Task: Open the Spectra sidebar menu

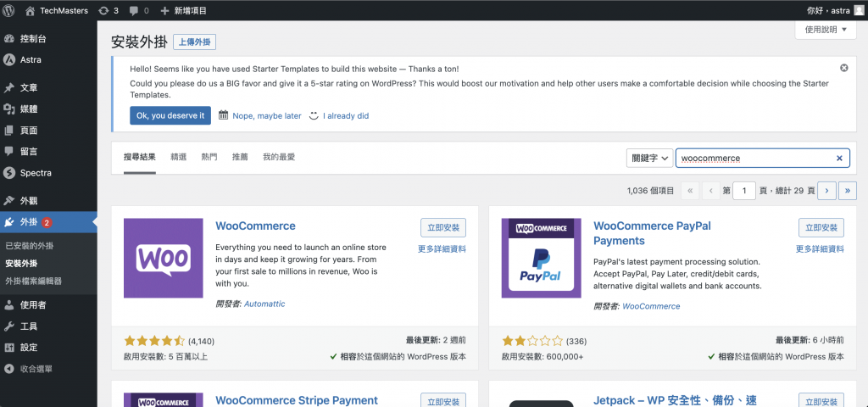Action: 48,173
